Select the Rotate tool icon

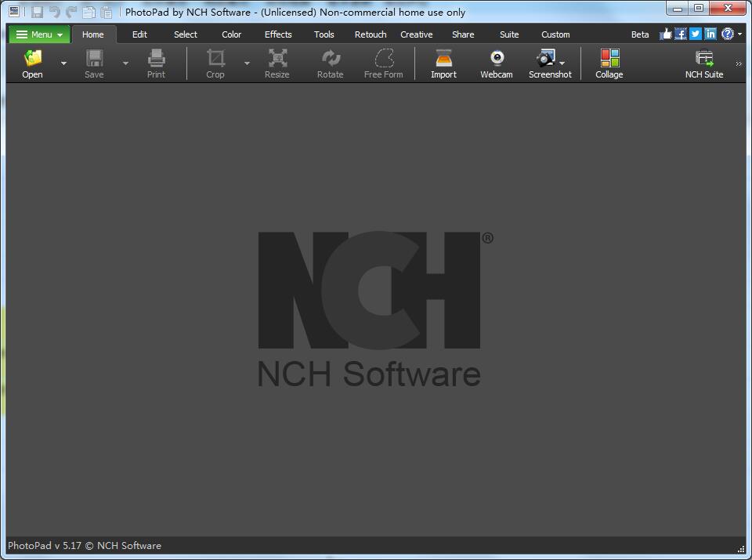click(x=331, y=63)
